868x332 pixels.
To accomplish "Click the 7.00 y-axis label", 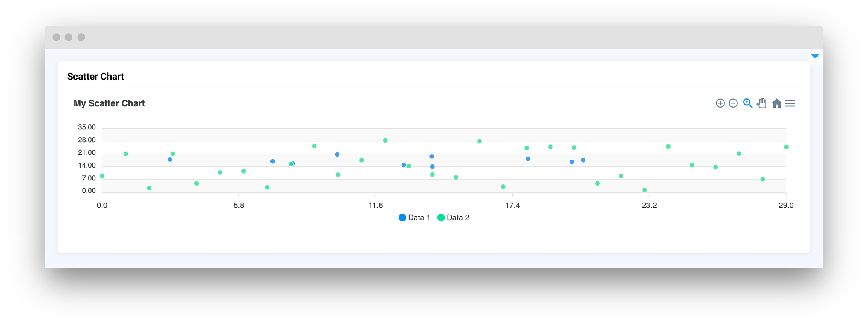I will pos(89,178).
